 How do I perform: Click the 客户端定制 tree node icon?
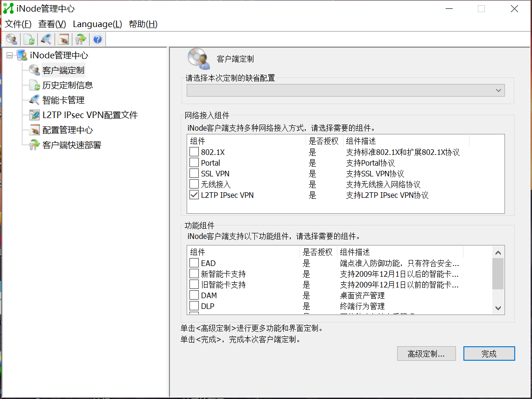click(x=34, y=70)
